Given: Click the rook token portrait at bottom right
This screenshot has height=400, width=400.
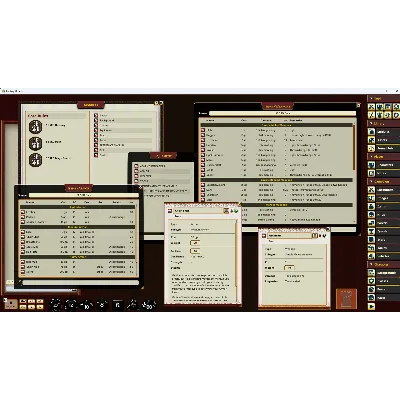Looking at the screenshot, I should [347, 299].
